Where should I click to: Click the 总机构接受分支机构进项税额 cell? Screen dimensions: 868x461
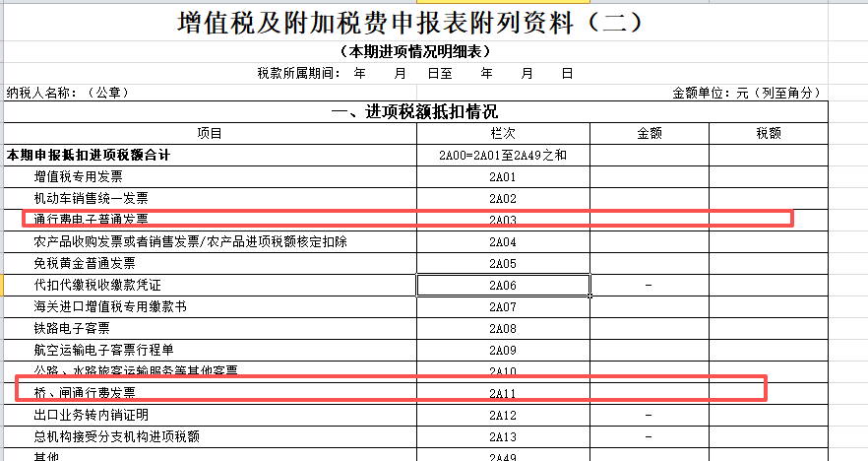click(x=210, y=436)
